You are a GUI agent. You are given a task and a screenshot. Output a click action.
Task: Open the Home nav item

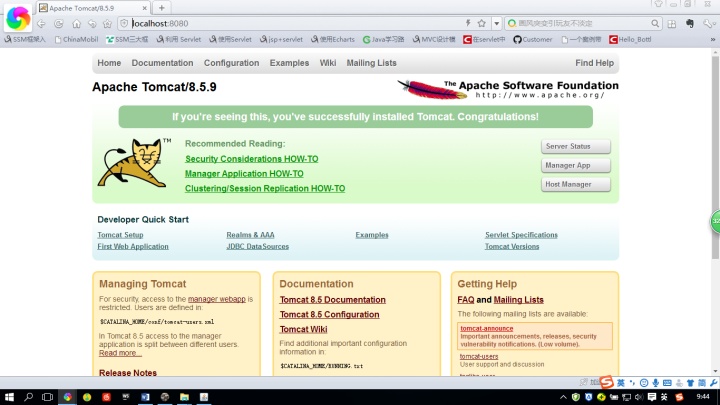point(109,63)
